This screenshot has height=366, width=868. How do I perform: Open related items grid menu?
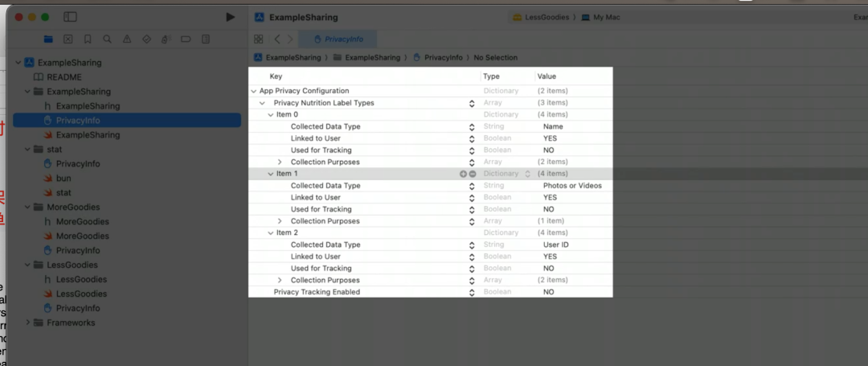click(258, 39)
